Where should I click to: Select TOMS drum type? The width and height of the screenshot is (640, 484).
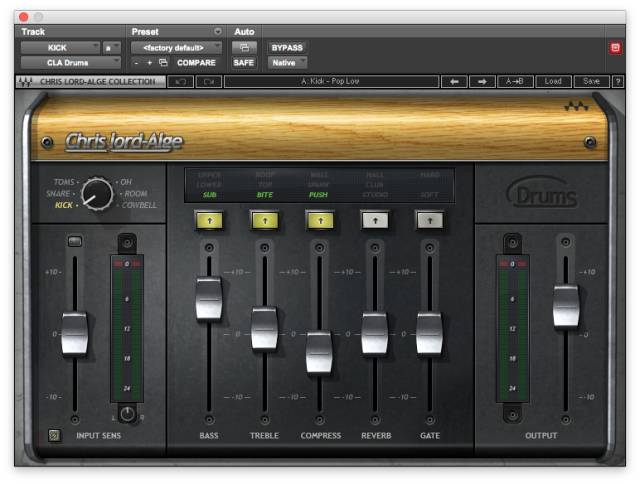[64, 182]
